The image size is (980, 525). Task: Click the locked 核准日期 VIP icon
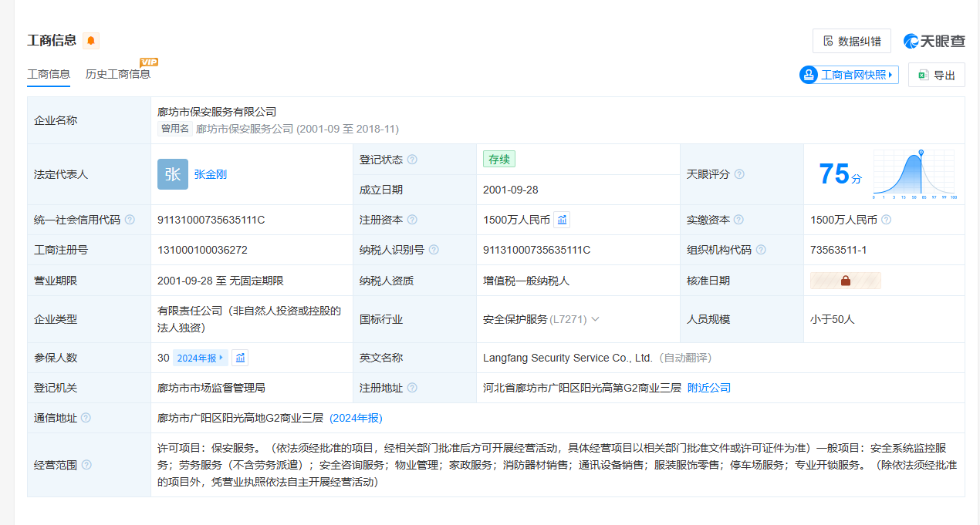845,281
